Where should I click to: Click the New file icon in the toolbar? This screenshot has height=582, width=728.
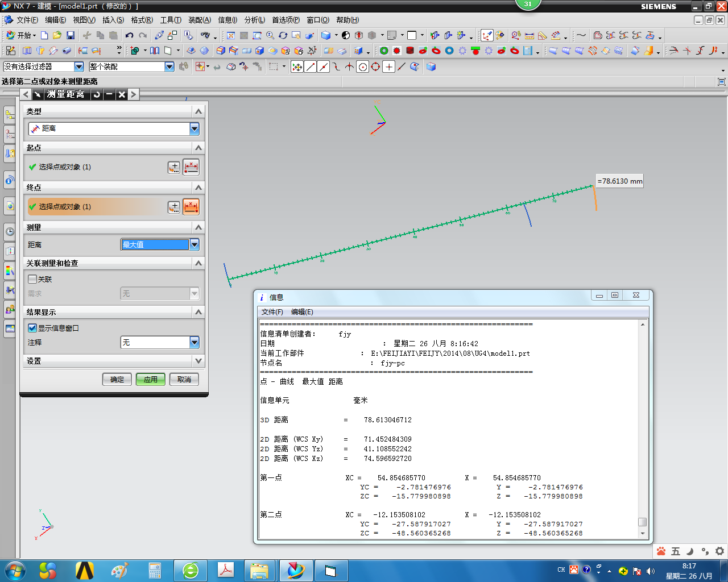(44, 35)
